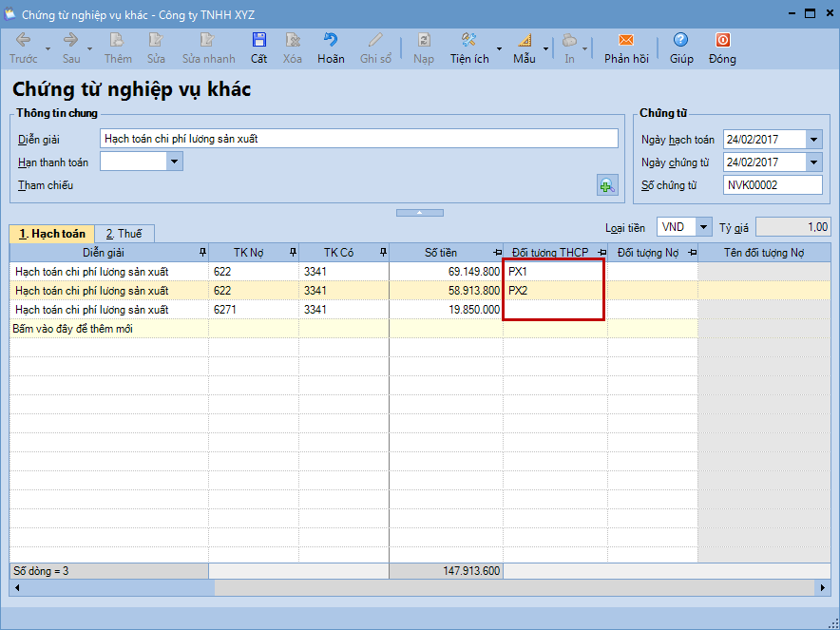The height and width of the screenshot is (630, 840).
Task: Pin the Diễn giải column header
Action: 200,252
